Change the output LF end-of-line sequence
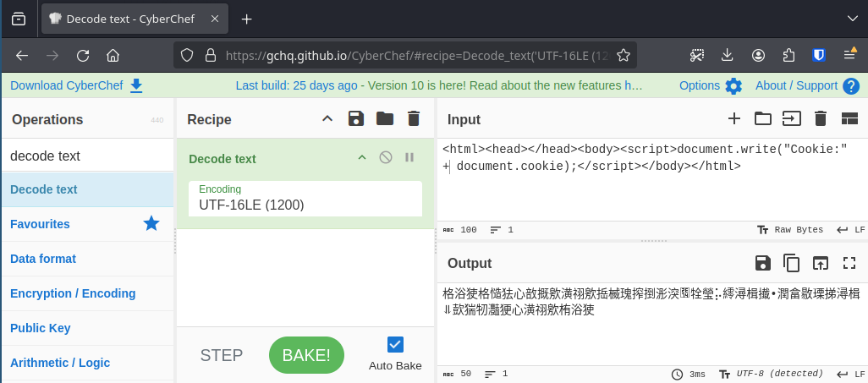Image resolution: width=868 pixels, height=383 pixels. coord(851,375)
